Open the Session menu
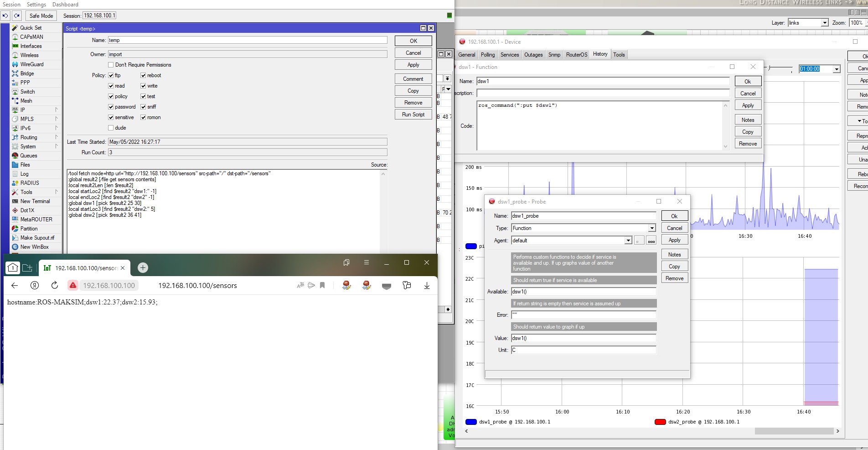The width and height of the screenshot is (868, 450). pyautogui.click(x=11, y=5)
